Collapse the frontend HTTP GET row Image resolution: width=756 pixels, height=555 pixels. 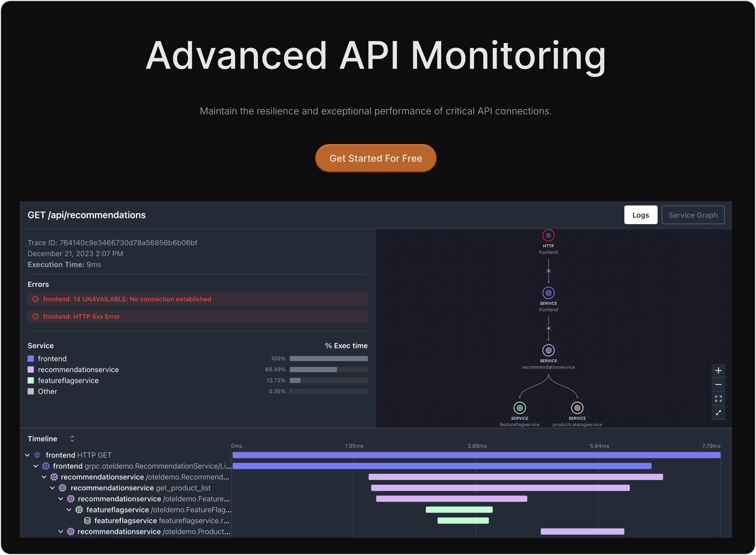[x=27, y=455]
